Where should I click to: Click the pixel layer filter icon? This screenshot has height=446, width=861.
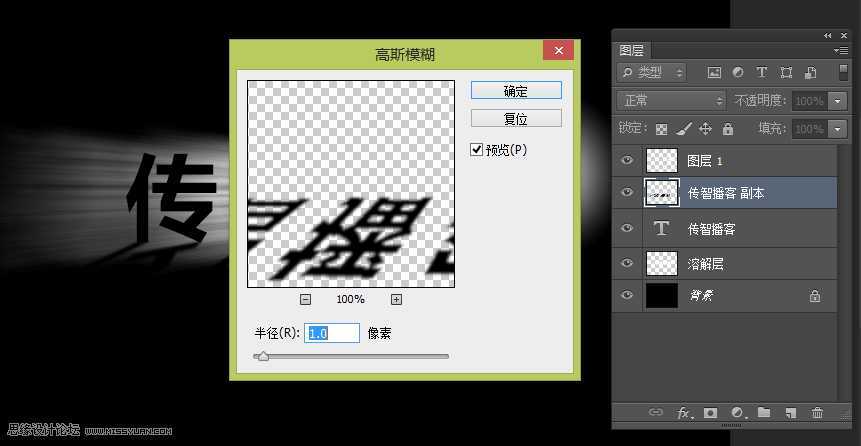(x=714, y=73)
